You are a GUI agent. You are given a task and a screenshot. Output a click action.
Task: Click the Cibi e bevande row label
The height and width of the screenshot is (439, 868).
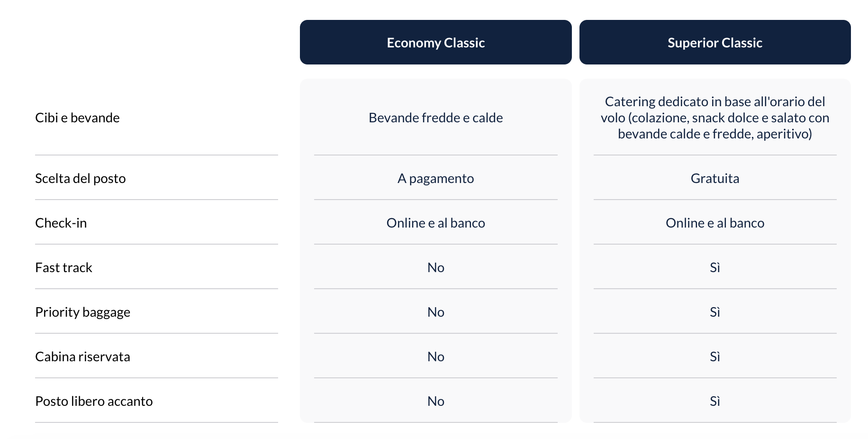(x=77, y=118)
